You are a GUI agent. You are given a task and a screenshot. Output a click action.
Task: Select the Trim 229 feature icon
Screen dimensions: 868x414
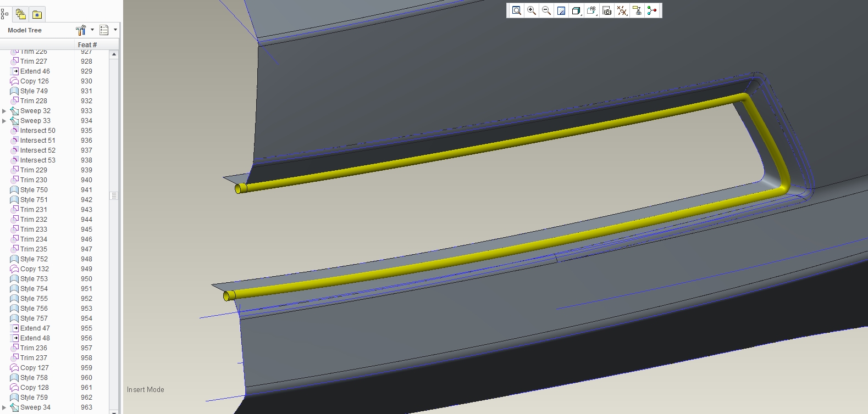(15, 170)
